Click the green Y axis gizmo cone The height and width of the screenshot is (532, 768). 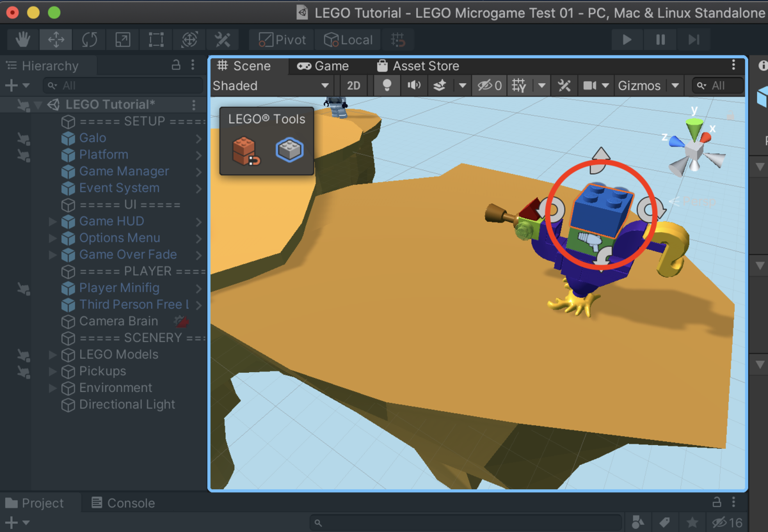[694, 129]
